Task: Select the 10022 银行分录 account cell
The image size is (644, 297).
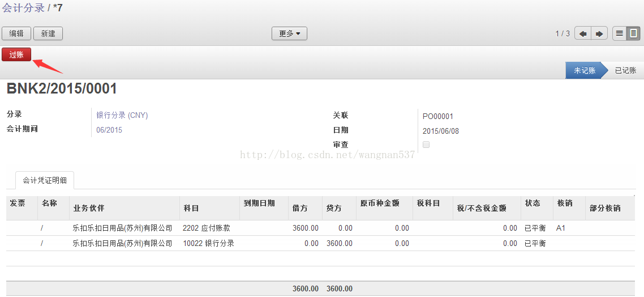Action: 209,243
